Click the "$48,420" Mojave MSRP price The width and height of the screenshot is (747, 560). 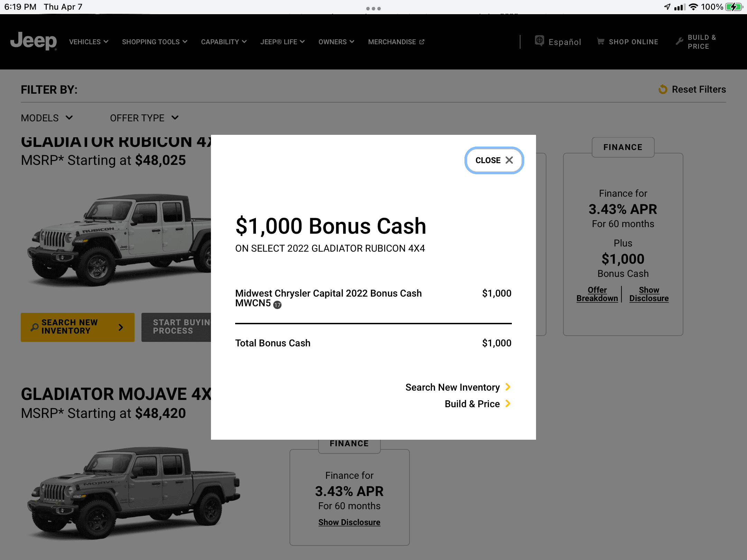160,413
